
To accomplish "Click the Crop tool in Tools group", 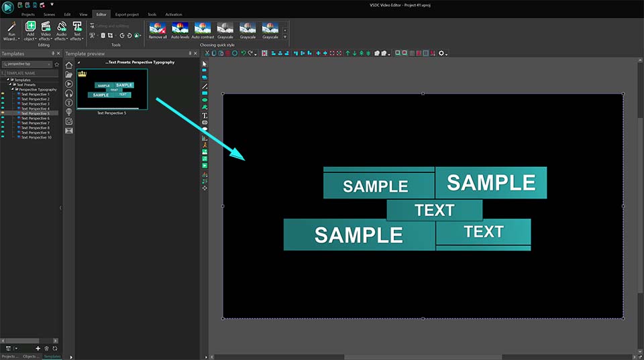I will [110, 36].
